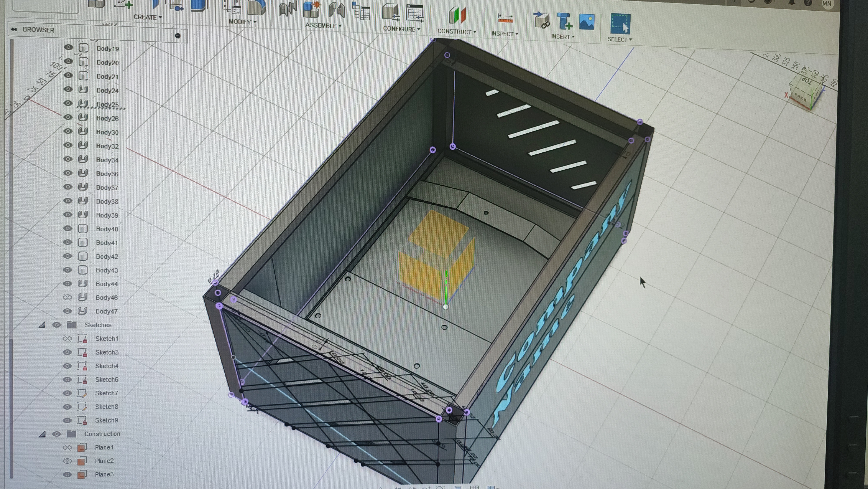Show hidden Body46 via eye icon

68,297
